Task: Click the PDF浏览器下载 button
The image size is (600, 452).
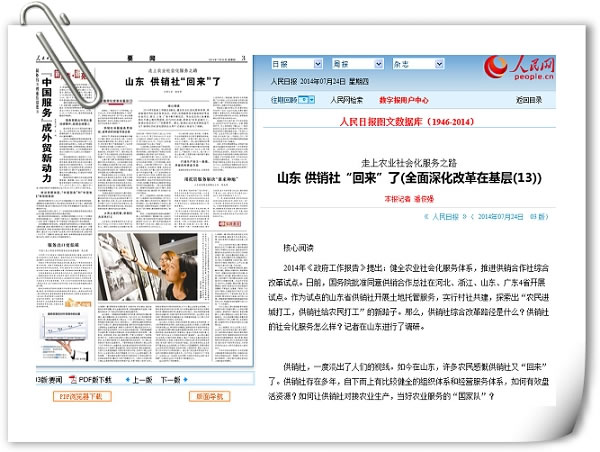Action: pos(82,397)
